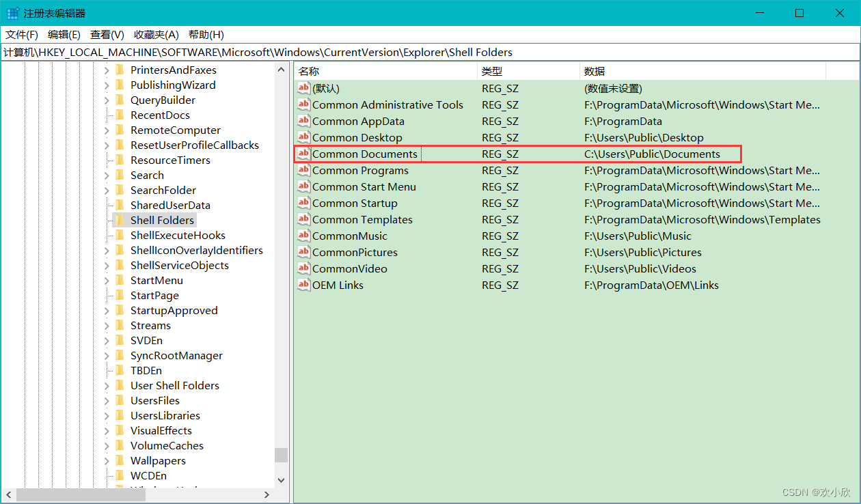The height and width of the screenshot is (504, 861).
Task: Select the CommonMusic registry value icon
Action: 304,236
